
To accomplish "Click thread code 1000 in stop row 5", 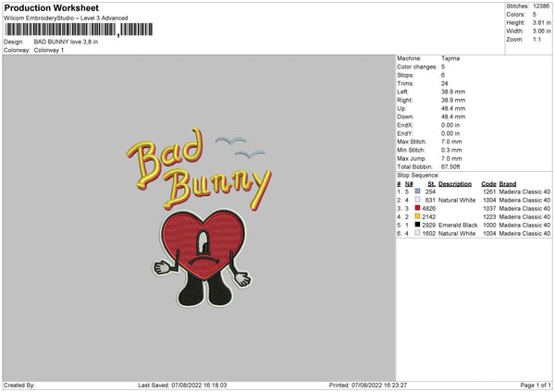I will pos(489,225).
